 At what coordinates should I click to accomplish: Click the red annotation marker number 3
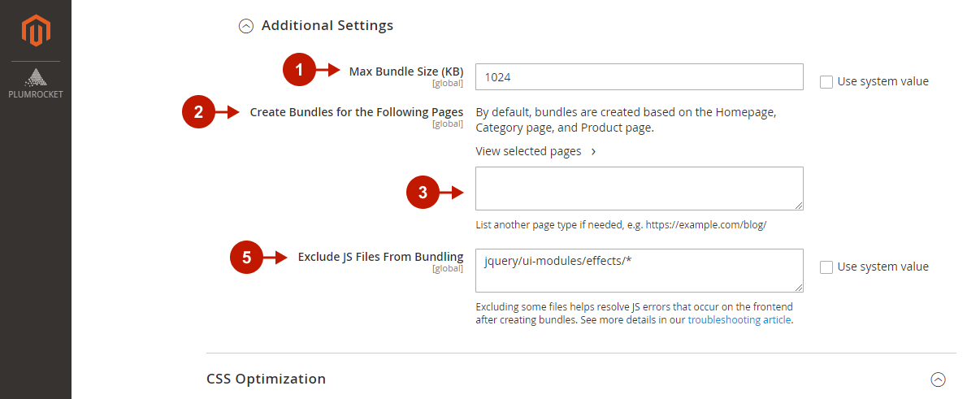(x=423, y=193)
